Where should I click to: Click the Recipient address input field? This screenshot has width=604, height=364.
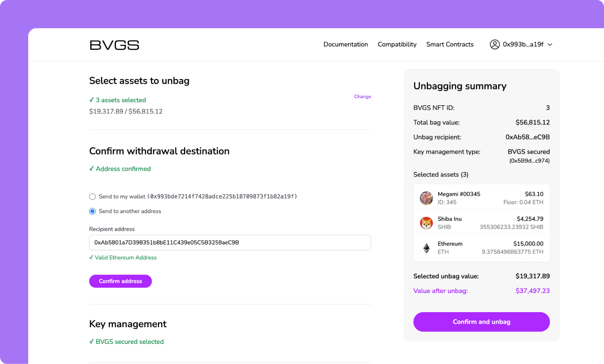point(230,242)
